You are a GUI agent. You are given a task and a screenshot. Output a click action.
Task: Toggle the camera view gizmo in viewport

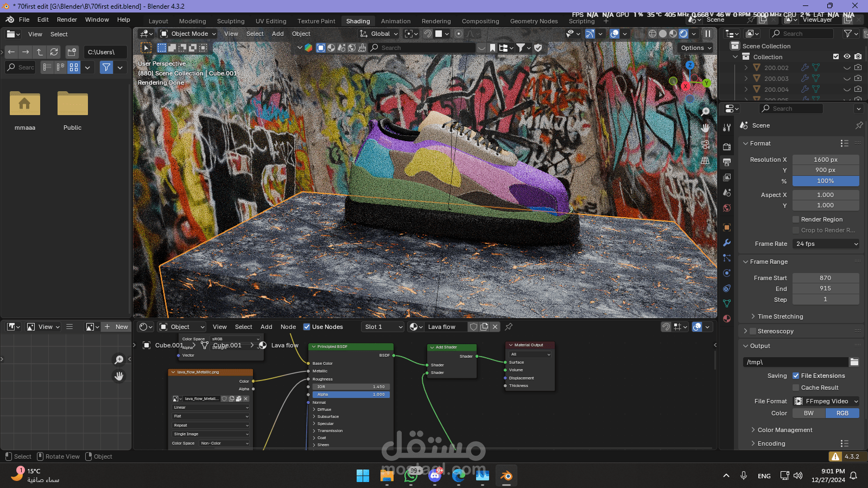click(x=705, y=144)
